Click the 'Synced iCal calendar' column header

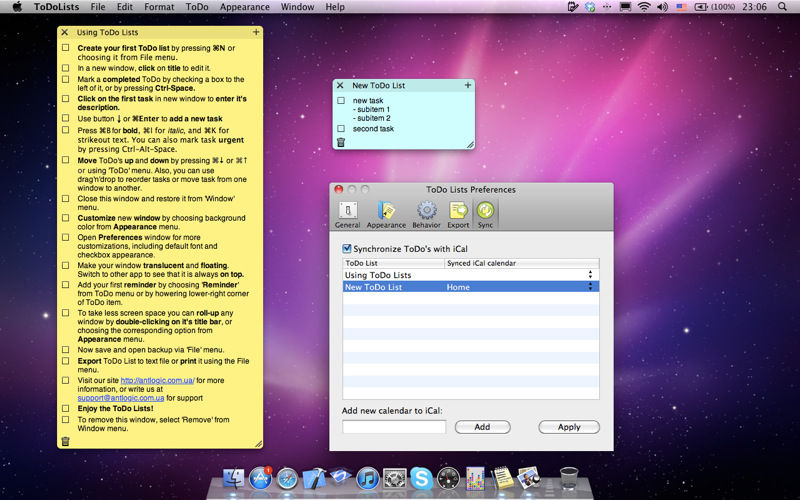(522, 263)
